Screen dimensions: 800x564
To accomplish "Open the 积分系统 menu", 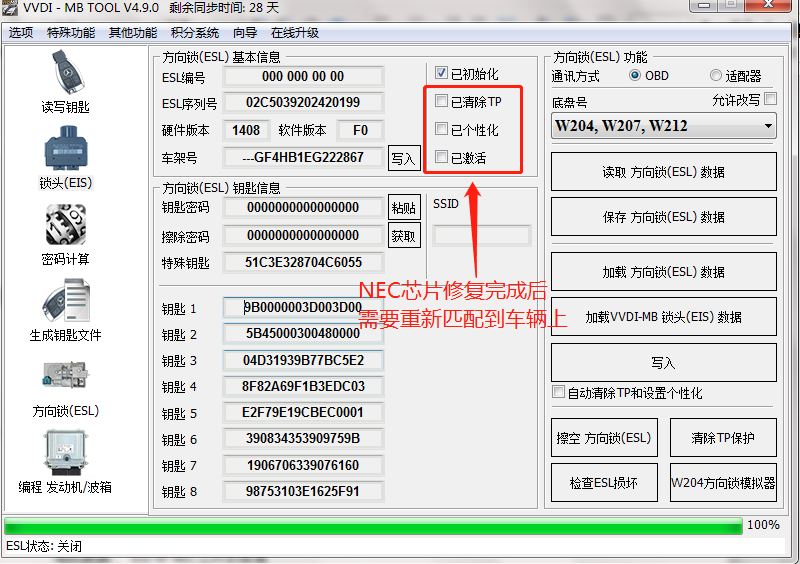I will pyautogui.click(x=195, y=33).
